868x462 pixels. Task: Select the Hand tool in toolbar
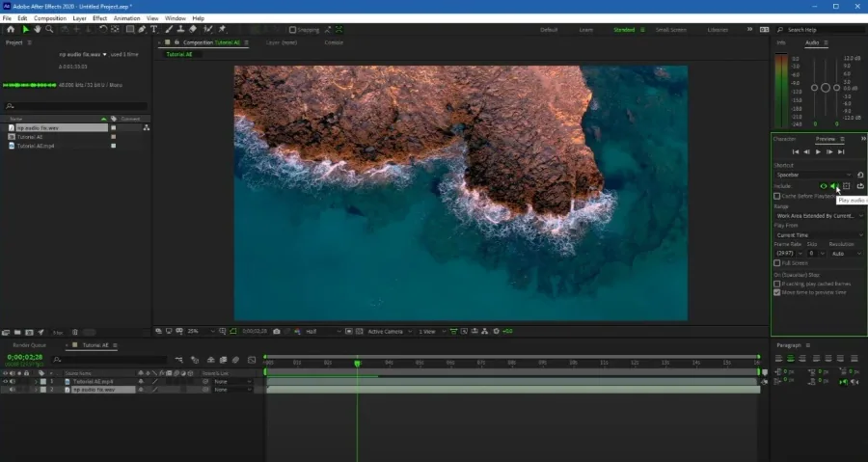click(x=37, y=29)
